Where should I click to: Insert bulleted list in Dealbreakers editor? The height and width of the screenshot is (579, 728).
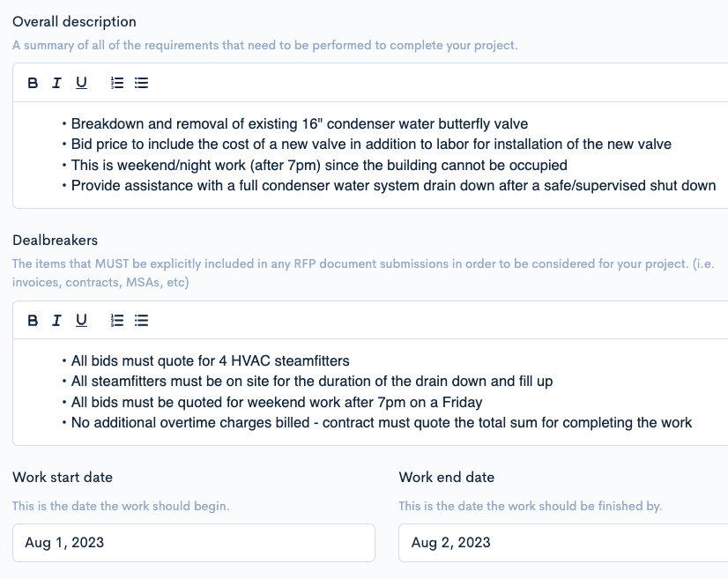142,321
